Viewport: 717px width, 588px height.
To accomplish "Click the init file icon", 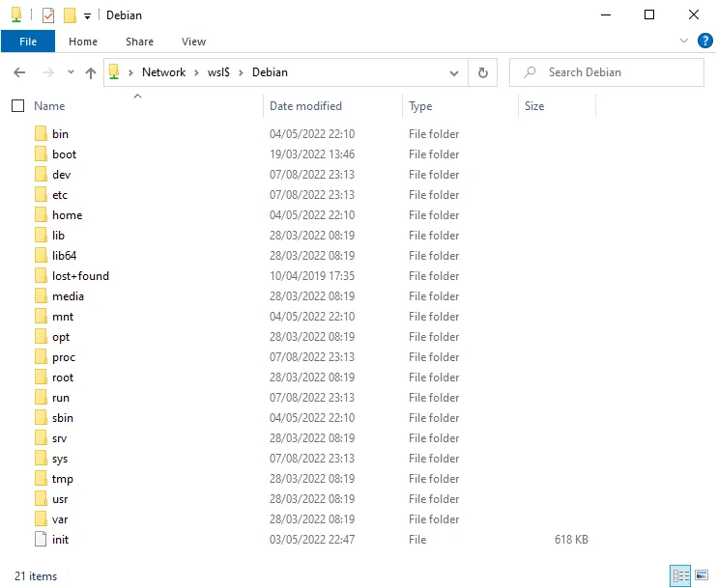I will [x=41, y=540].
